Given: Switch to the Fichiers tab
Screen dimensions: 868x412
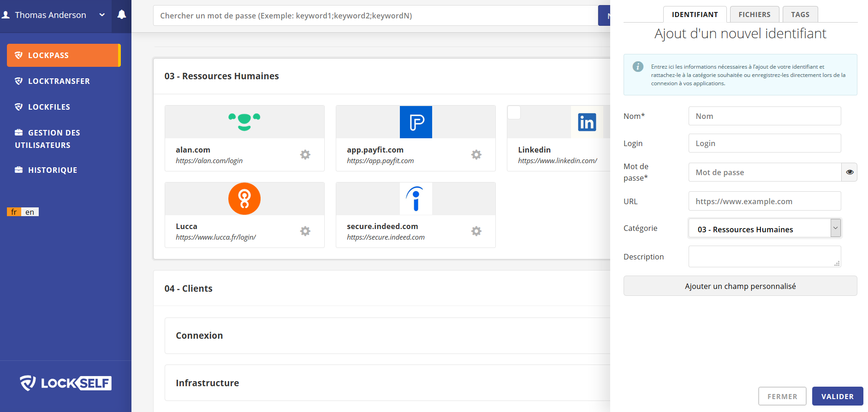Looking at the screenshot, I should (x=754, y=15).
